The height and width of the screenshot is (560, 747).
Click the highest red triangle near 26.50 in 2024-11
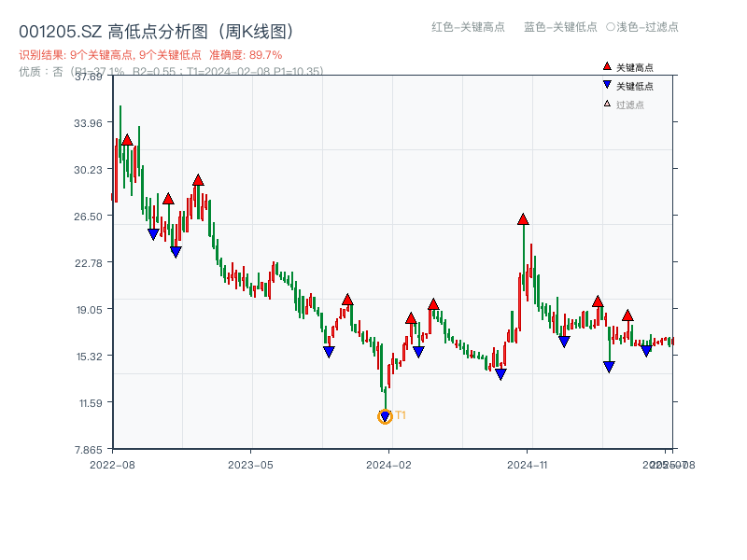[x=522, y=220]
